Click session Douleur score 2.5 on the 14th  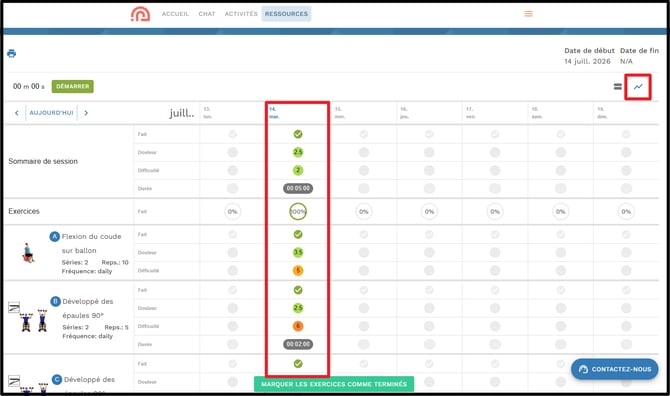(x=298, y=152)
